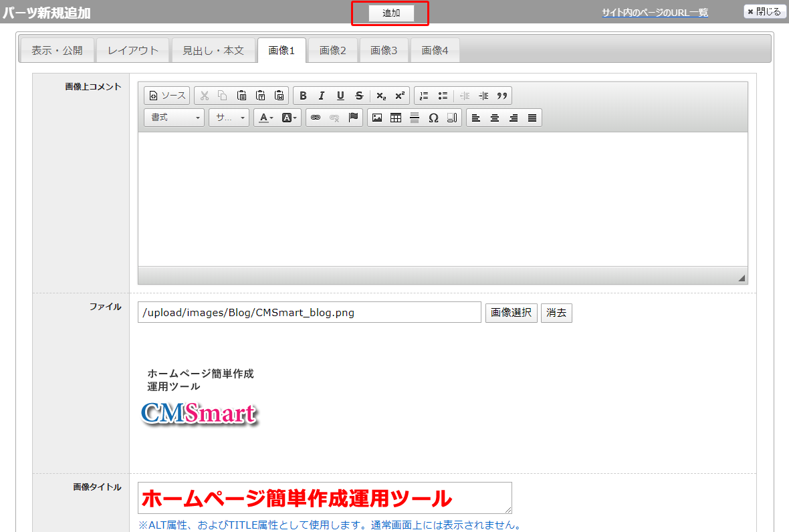Open the font size dropdown
This screenshot has height=532, width=789.
[229, 118]
